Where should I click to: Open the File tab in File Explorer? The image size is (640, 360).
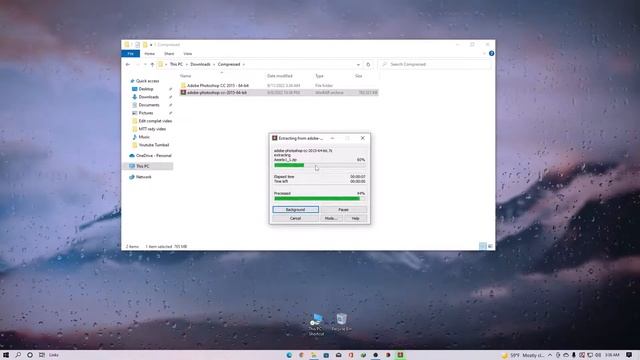tap(131, 53)
